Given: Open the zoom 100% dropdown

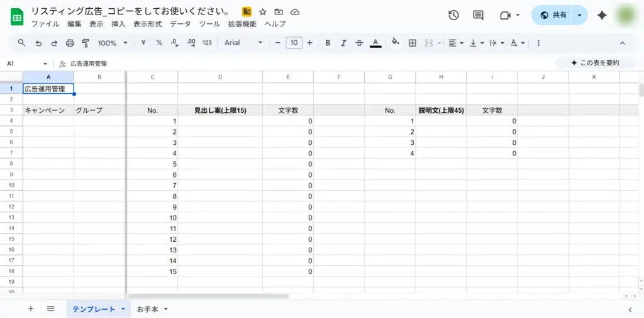Looking at the screenshot, I should click(112, 43).
